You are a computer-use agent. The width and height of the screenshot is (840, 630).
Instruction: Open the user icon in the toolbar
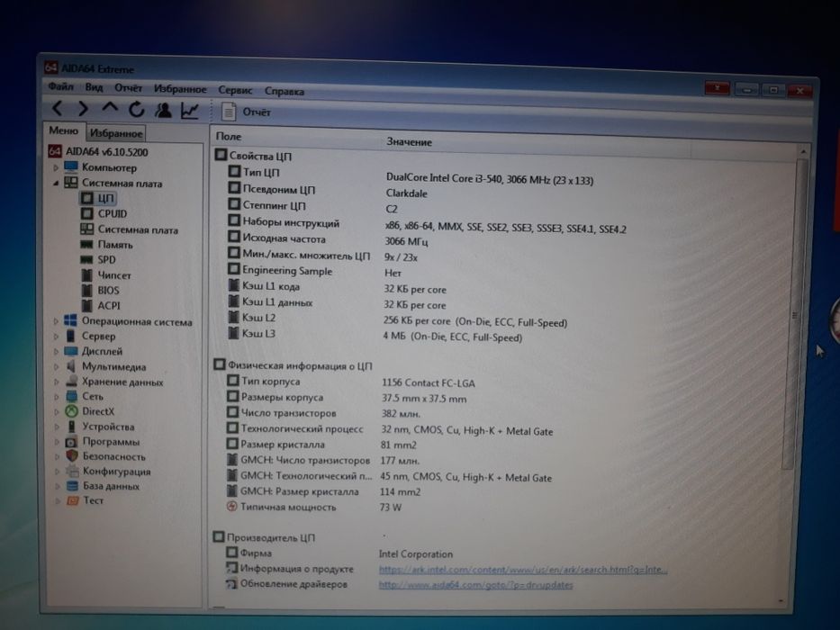point(163,110)
